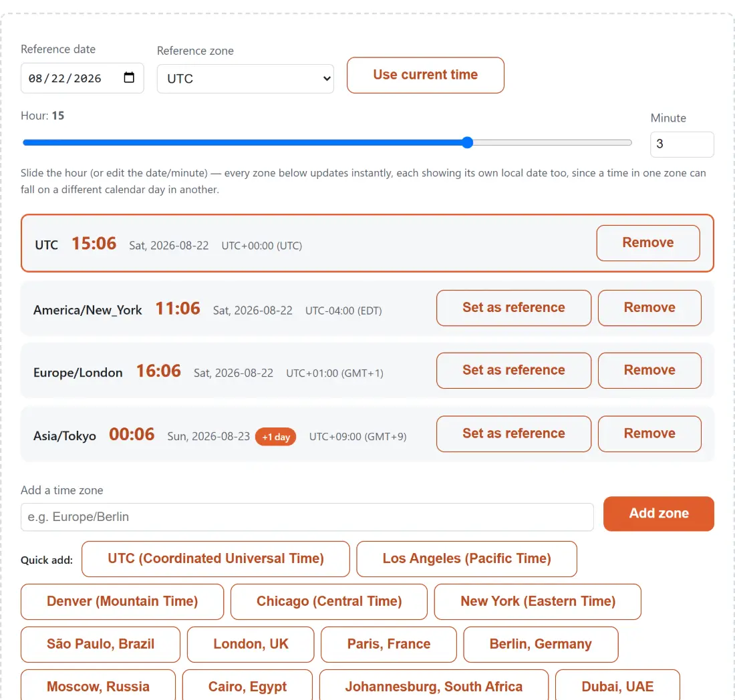Viewport: 735px width, 700px height.
Task: Quick add Denver (Mountain Time)
Action: [x=122, y=601]
